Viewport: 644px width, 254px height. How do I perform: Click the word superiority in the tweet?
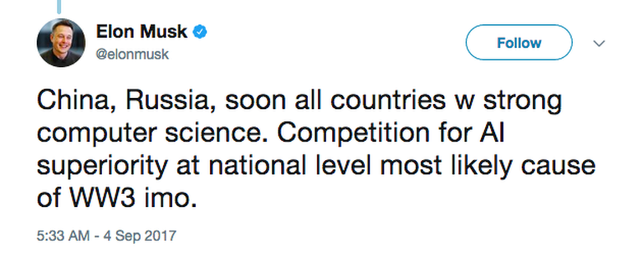[x=102, y=167]
